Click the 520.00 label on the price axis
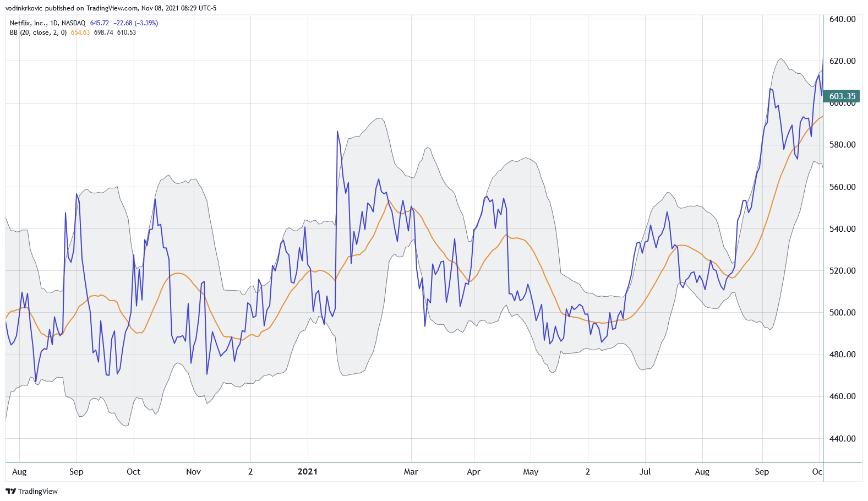The width and height of the screenshot is (868, 501). [x=842, y=271]
